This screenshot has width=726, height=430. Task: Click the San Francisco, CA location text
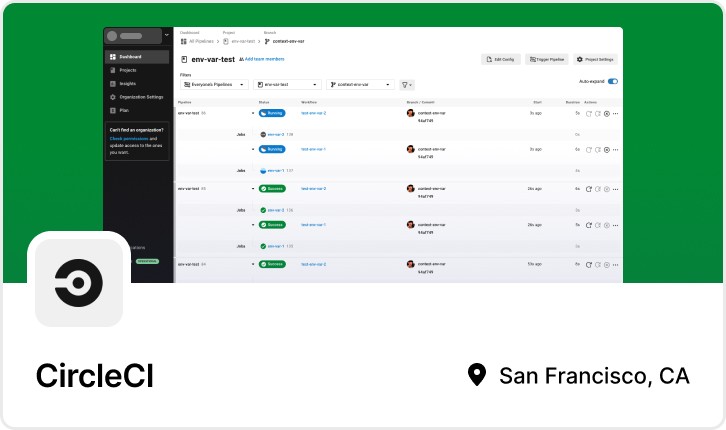[x=595, y=375]
